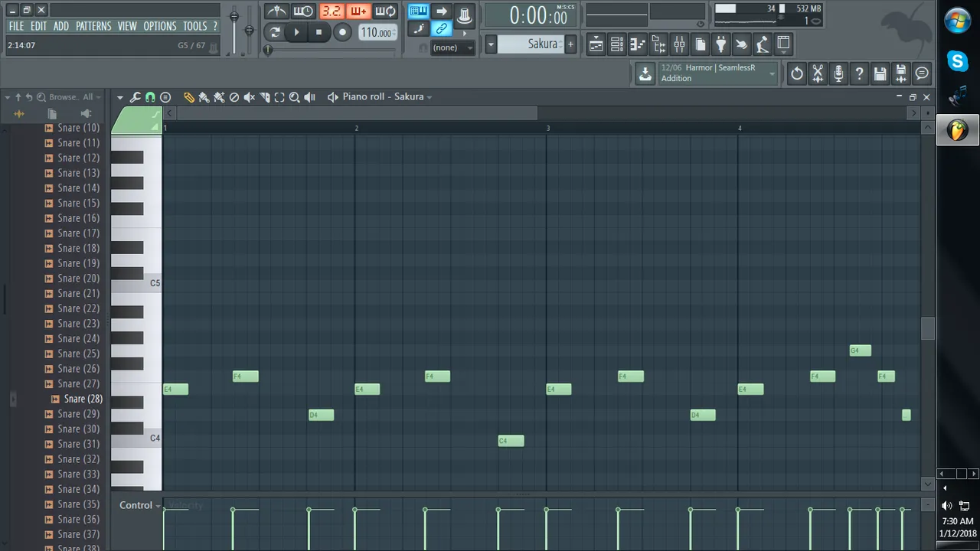Click the Stop button
Viewport: 980px width, 551px height.
(x=318, y=32)
